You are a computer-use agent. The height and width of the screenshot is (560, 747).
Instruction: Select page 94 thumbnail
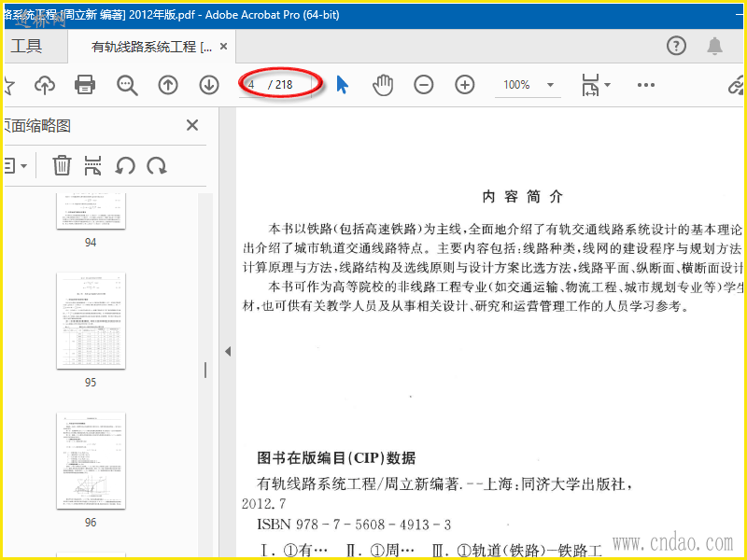(x=91, y=211)
